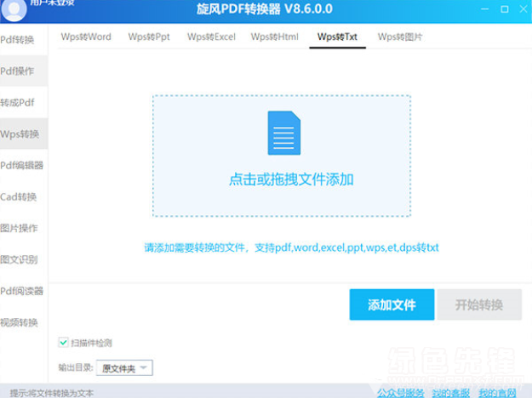Click the 点击或拖拽文件添加 text

point(291,179)
